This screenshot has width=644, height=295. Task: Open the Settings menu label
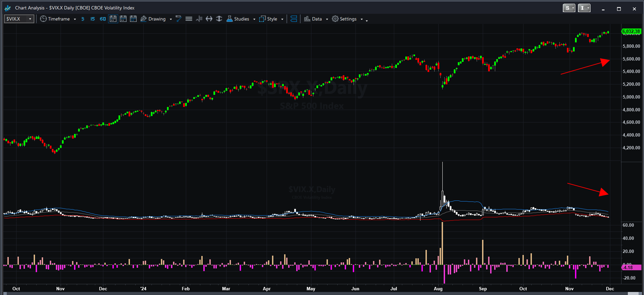click(x=348, y=19)
